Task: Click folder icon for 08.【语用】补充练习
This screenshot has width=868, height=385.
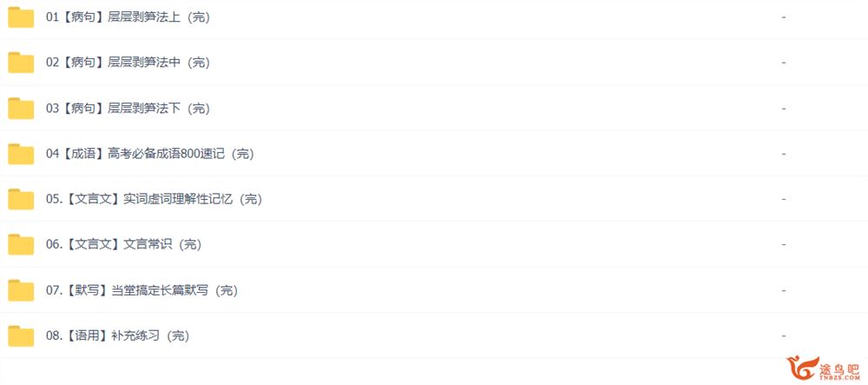Action: [21, 336]
